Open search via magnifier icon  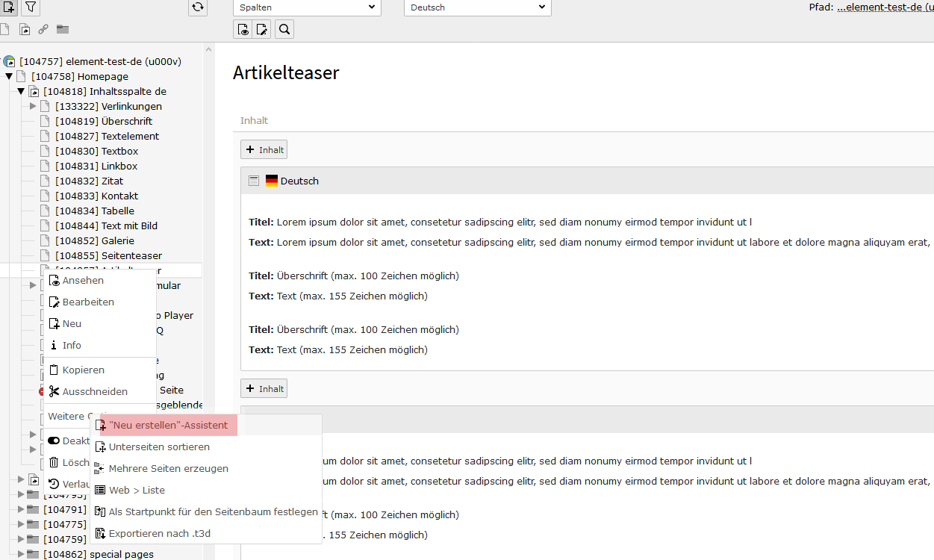tap(284, 30)
